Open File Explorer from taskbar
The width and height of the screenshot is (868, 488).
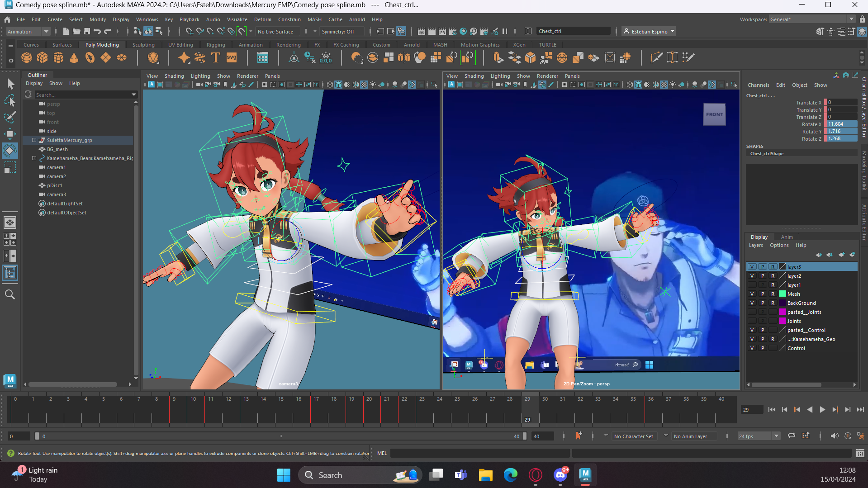pos(486,475)
